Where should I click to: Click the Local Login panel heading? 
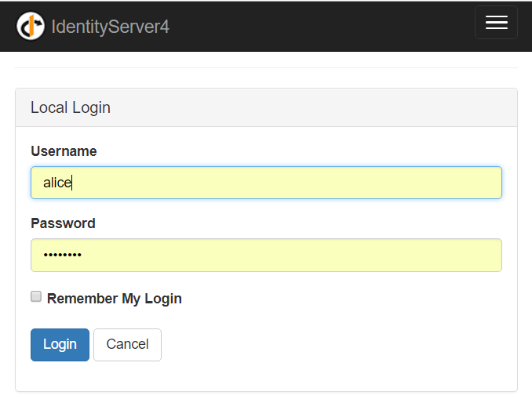point(71,107)
